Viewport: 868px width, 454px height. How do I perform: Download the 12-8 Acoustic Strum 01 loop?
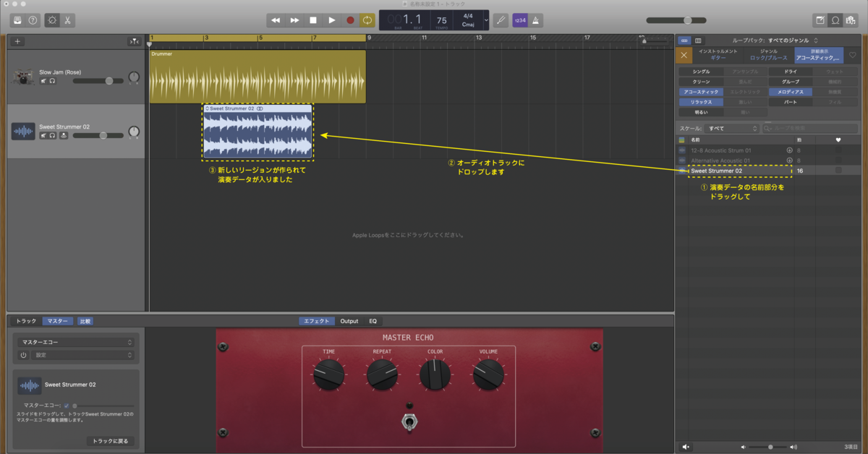789,150
